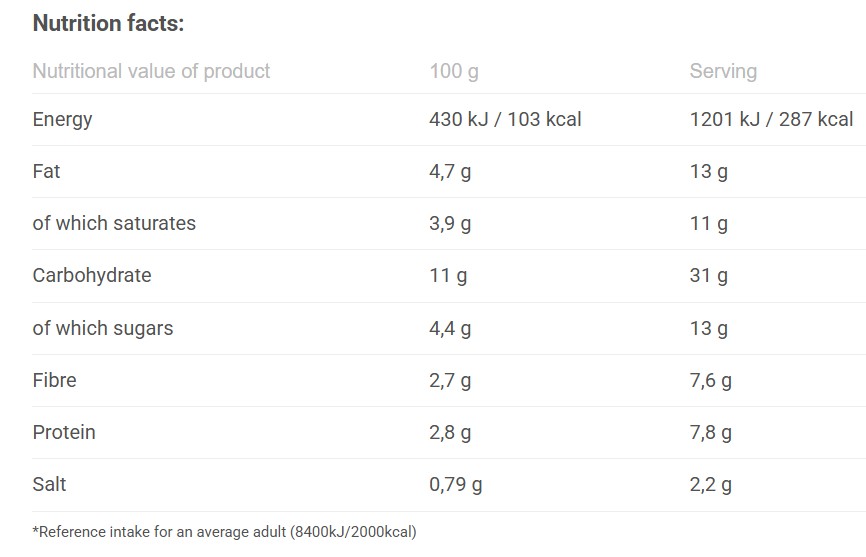Select the Nutritional value of product header

[x=151, y=71]
